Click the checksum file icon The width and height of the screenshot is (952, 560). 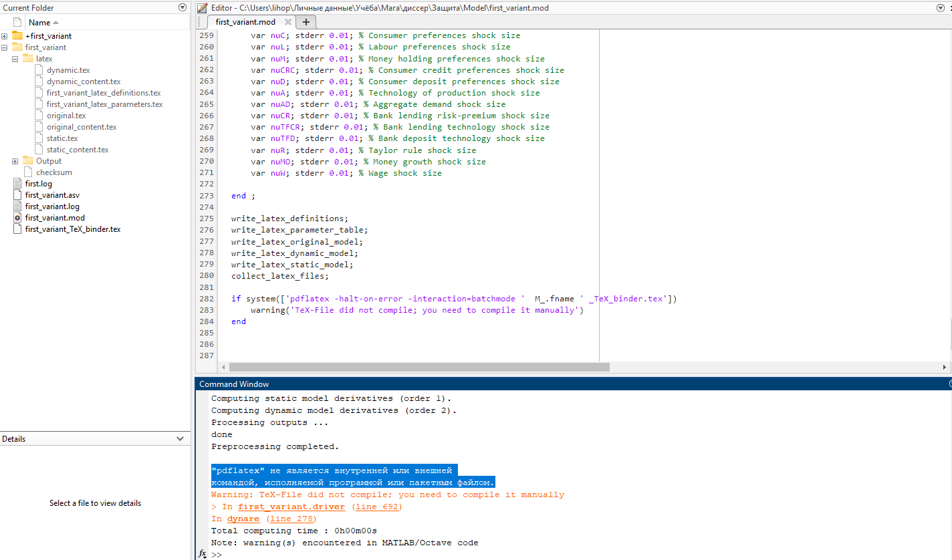point(28,172)
